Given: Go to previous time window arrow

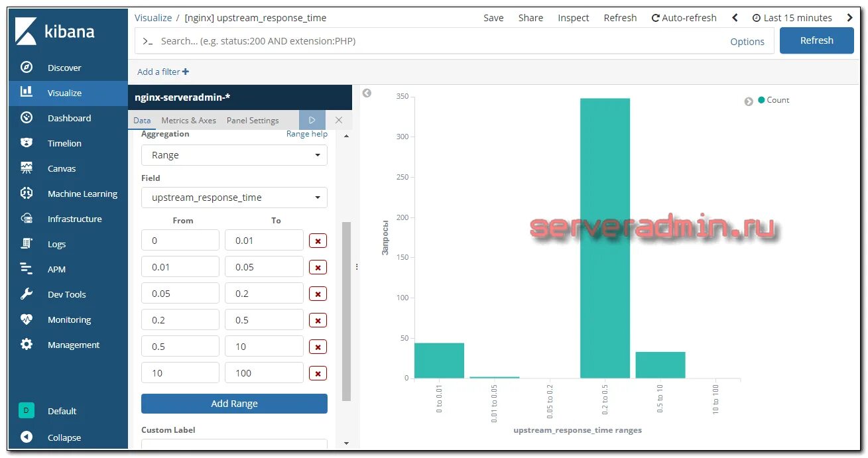Looking at the screenshot, I should tap(735, 18).
